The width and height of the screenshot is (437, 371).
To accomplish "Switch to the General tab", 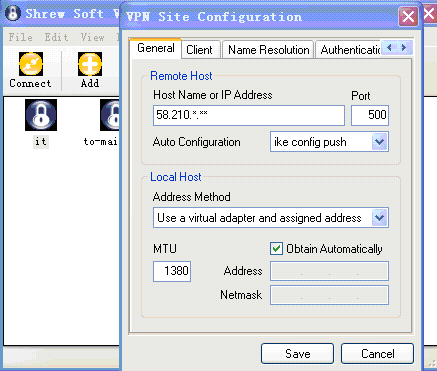I will (x=156, y=48).
